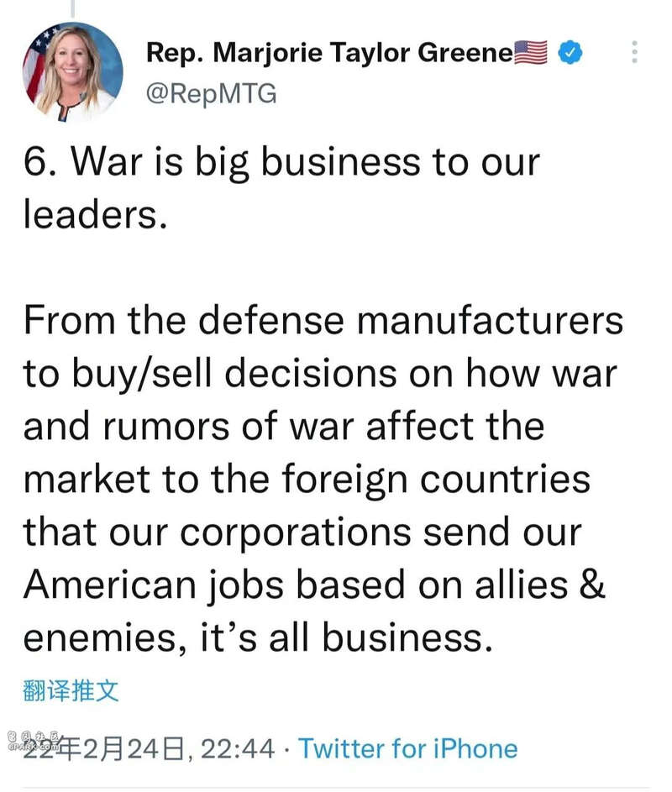Tap the line 'that our corporations send our'

[302, 532]
